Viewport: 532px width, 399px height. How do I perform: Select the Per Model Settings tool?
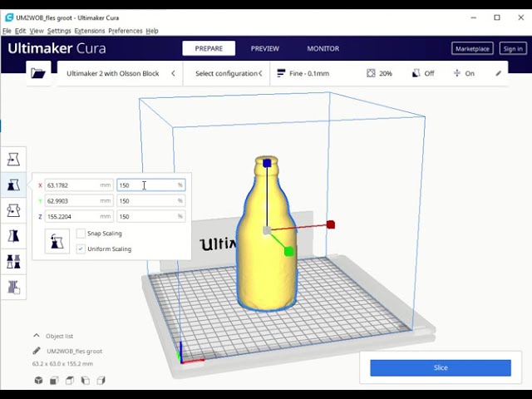[x=13, y=262]
